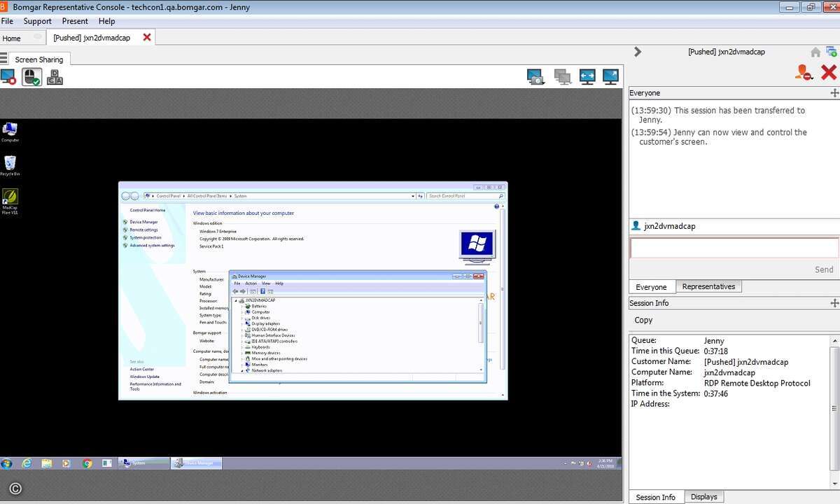
Task: Open View menu in Device Manager
Action: (265, 283)
